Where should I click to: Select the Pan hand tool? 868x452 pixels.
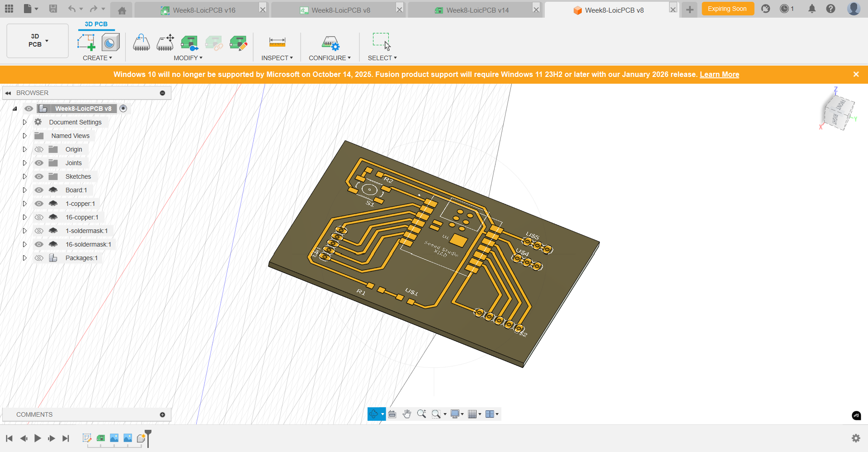(407, 414)
